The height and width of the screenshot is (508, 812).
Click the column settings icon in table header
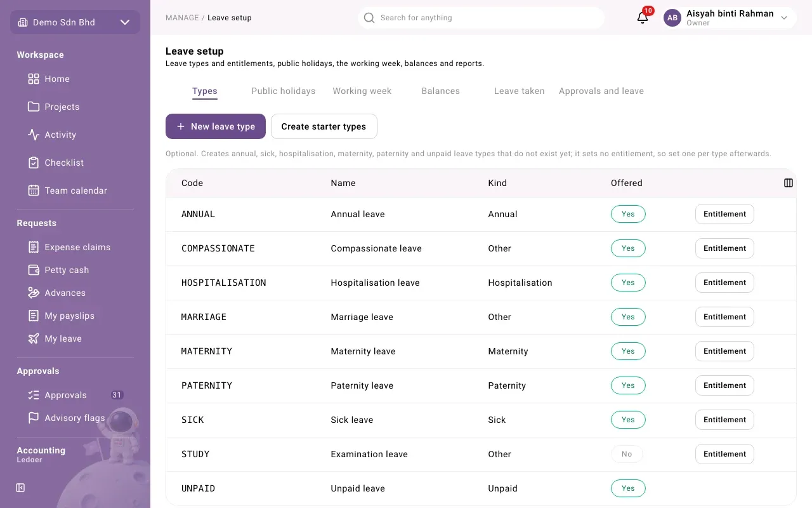[x=789, y=183]
